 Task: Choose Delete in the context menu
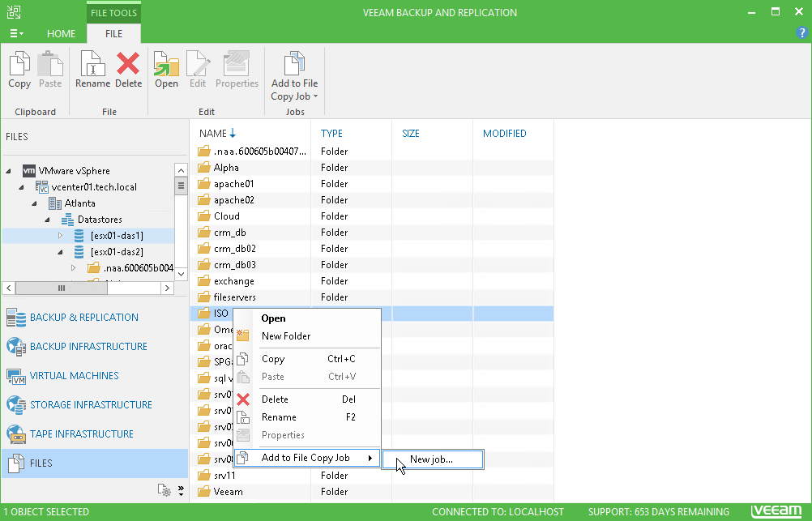click(x=308, y=399)
